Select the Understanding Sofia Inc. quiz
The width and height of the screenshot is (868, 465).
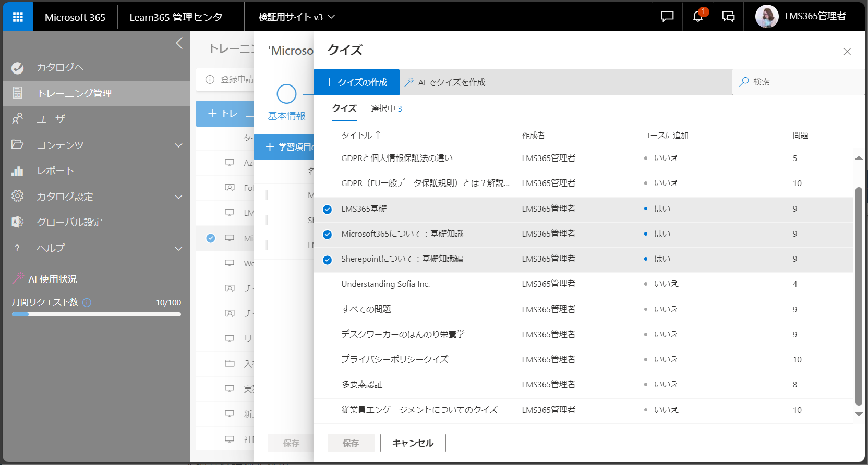[x=583, y=284]
